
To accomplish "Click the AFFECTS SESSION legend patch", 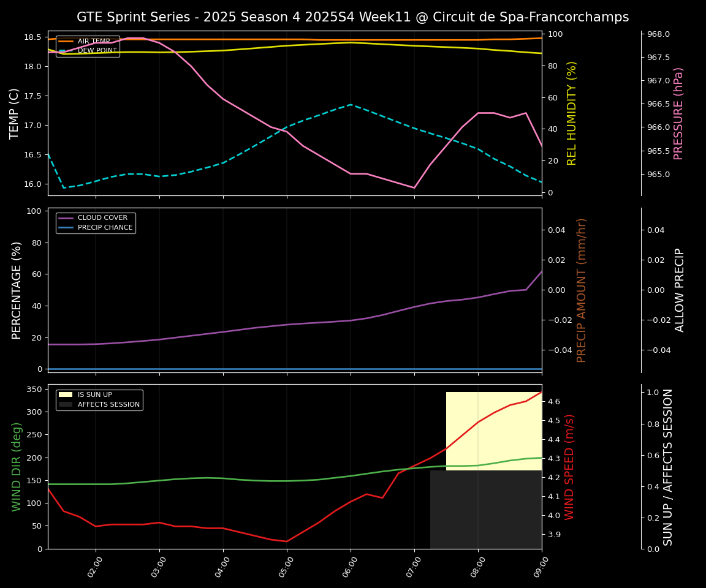I will tap(66, 405).
